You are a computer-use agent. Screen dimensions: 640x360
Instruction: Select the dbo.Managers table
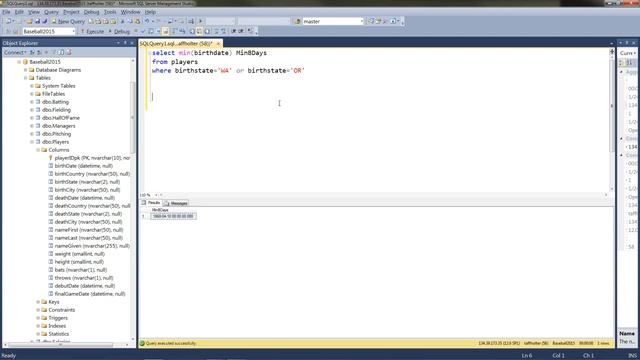(x=58, y=126)
